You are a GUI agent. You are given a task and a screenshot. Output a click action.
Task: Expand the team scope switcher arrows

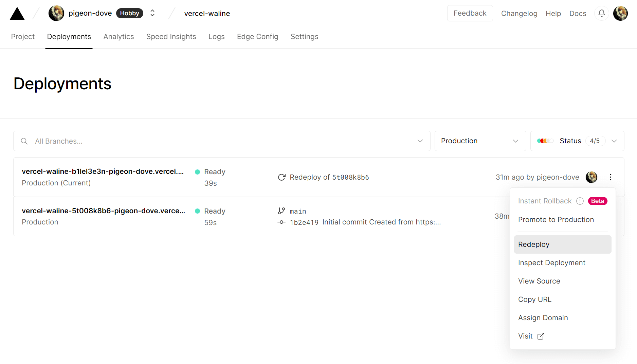click(152, 13)
